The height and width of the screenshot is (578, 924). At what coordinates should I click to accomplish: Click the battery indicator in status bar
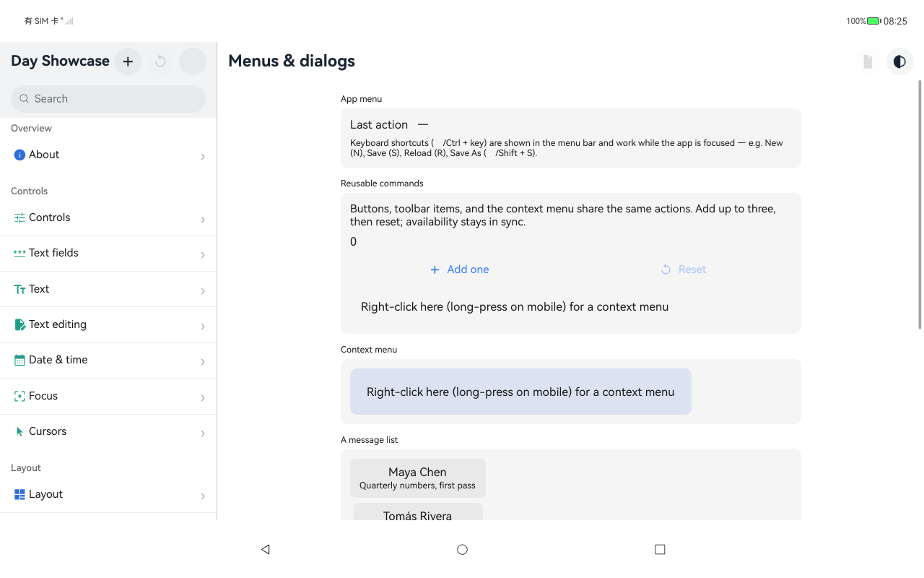873,21
